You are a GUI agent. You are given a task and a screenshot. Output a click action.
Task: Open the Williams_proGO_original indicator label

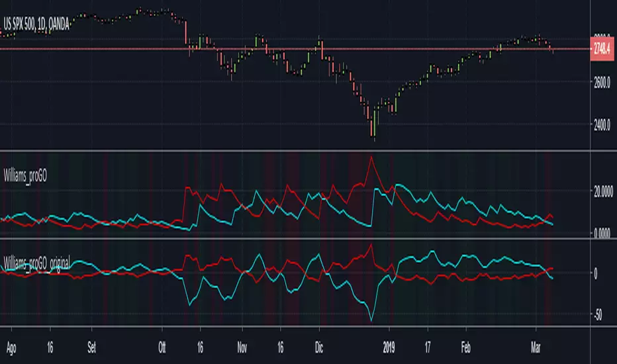pyautogui.click(x=37, y=250)
